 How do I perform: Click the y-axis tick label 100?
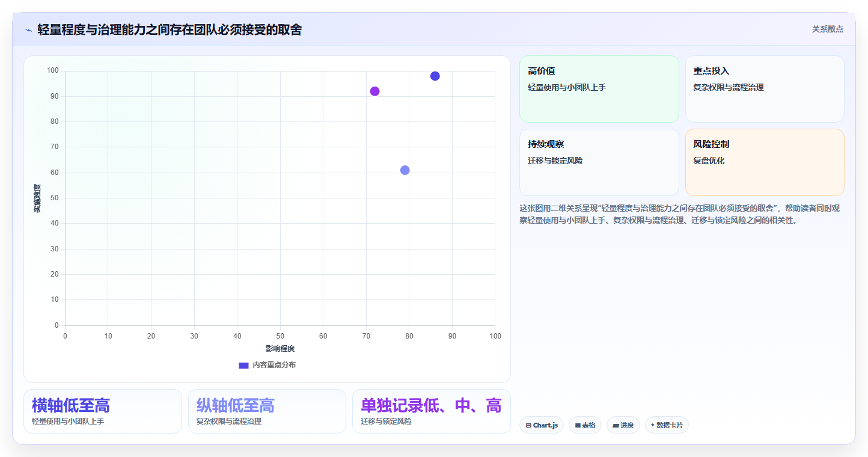coord(53,71)
